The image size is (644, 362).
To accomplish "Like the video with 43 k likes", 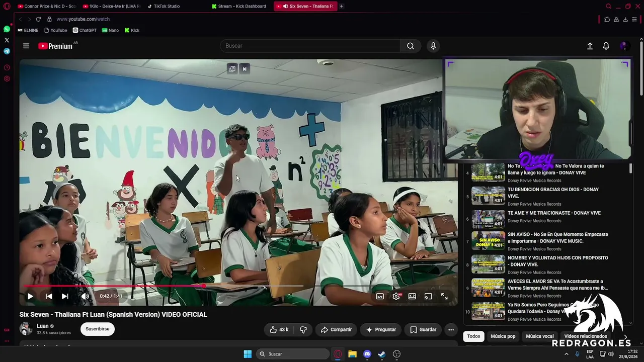I will tap(279, 330).
